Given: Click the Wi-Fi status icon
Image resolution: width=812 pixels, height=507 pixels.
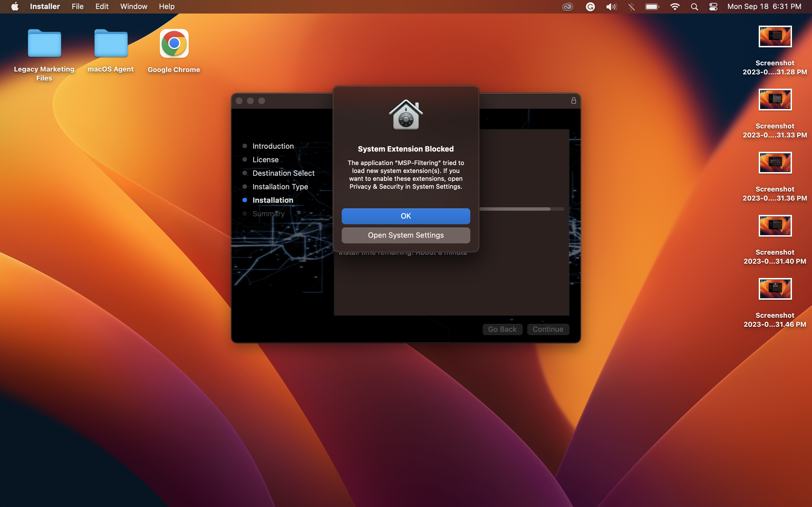Looking at the screenshot, I should coord(675,6).
